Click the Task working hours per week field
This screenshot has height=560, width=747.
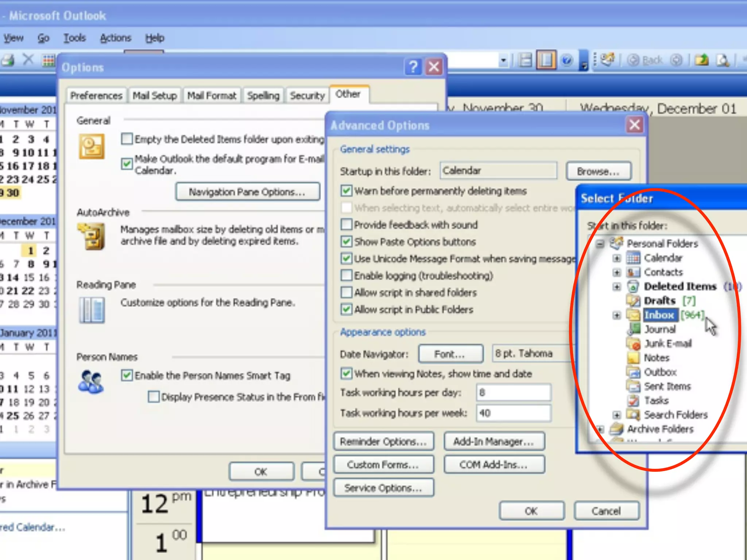[513, 413]
